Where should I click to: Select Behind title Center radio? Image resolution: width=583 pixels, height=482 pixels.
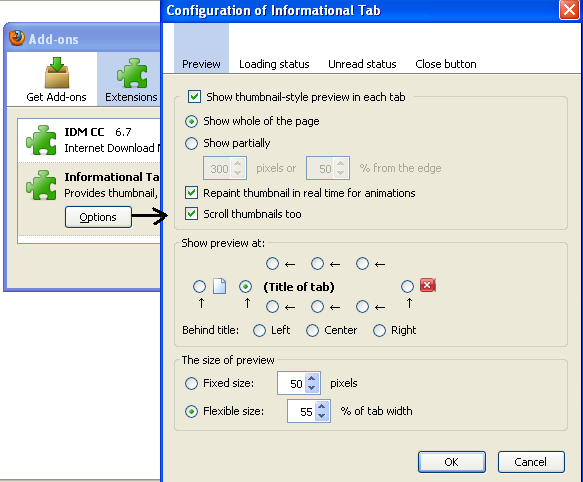312,330
